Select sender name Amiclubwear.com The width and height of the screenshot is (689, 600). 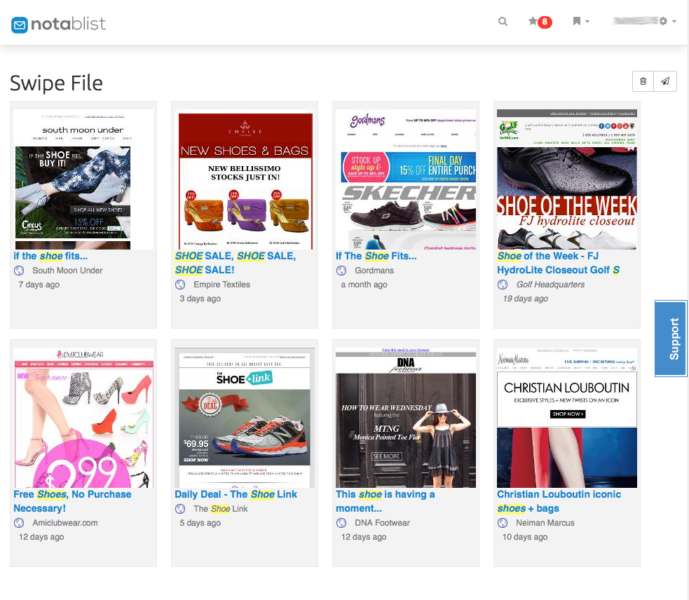[65, 523]
